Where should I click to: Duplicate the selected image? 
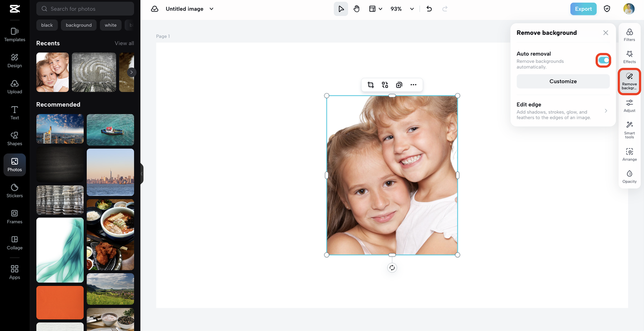pos(399,85)
